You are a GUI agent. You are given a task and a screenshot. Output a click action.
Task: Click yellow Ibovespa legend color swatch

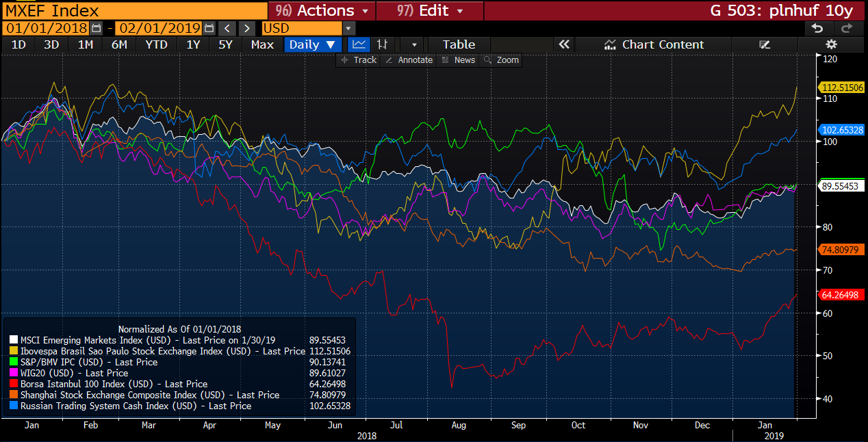14,351
